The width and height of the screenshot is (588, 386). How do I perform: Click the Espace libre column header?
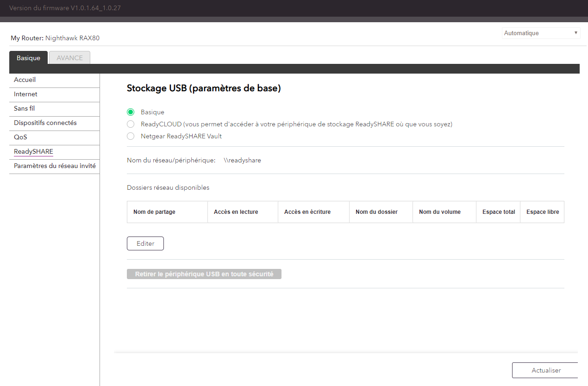point(543,212)
